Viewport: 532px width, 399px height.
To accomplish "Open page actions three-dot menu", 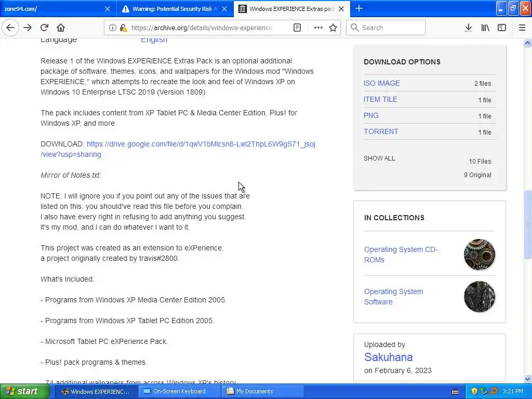I will point(318,28).
